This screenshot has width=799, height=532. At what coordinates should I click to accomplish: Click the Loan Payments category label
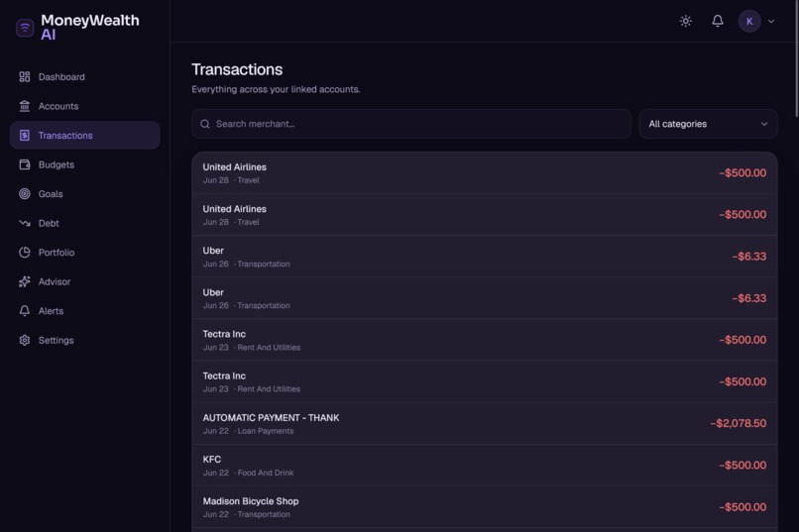266,431
